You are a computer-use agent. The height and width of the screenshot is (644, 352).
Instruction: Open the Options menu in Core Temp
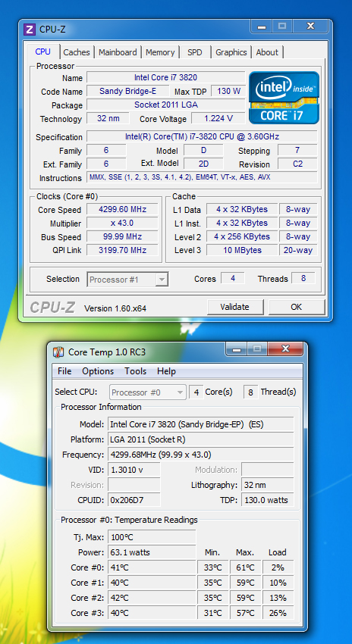pyautogui.click(x=98, y=371)
